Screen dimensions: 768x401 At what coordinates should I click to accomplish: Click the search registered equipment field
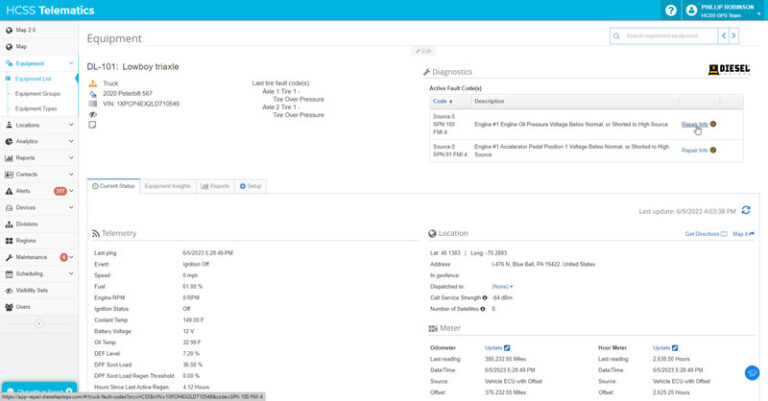(664, 36)
